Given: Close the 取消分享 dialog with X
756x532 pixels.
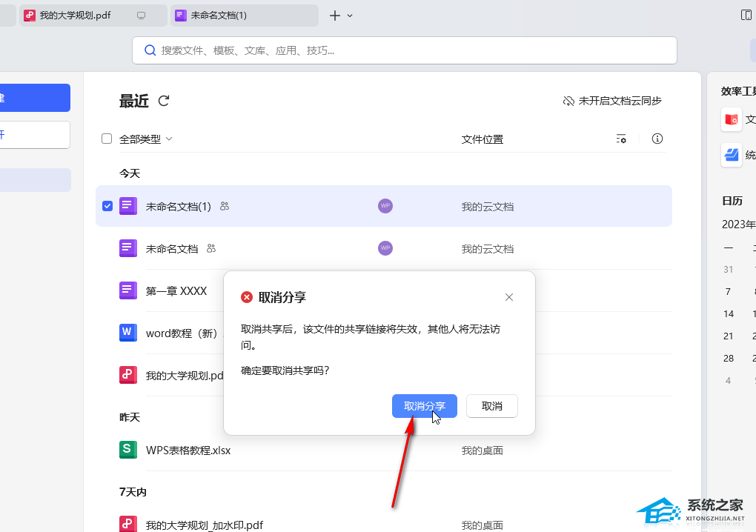Looking at the screenshot, I should [x=508, y=297].
